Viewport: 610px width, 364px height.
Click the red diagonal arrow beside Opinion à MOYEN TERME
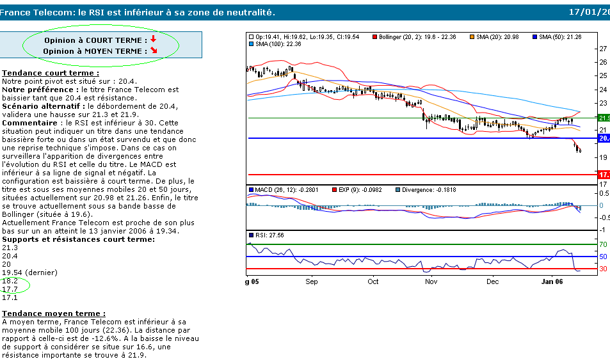[154, 50]
